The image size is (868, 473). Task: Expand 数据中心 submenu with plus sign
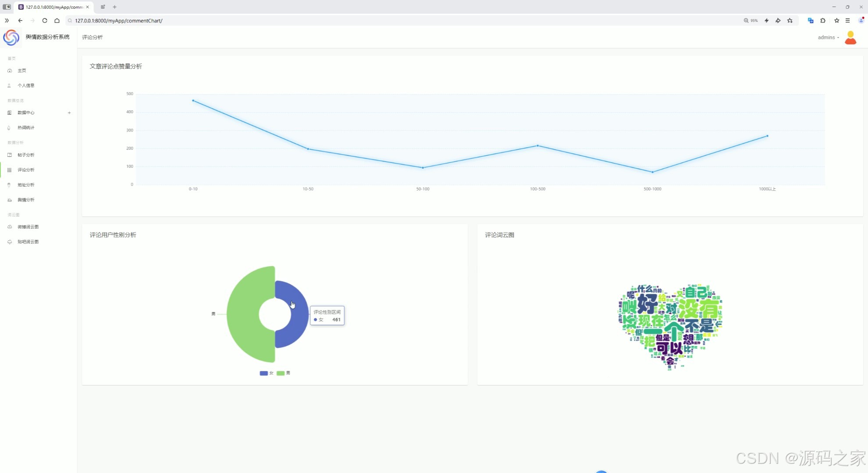pos(69,113)
